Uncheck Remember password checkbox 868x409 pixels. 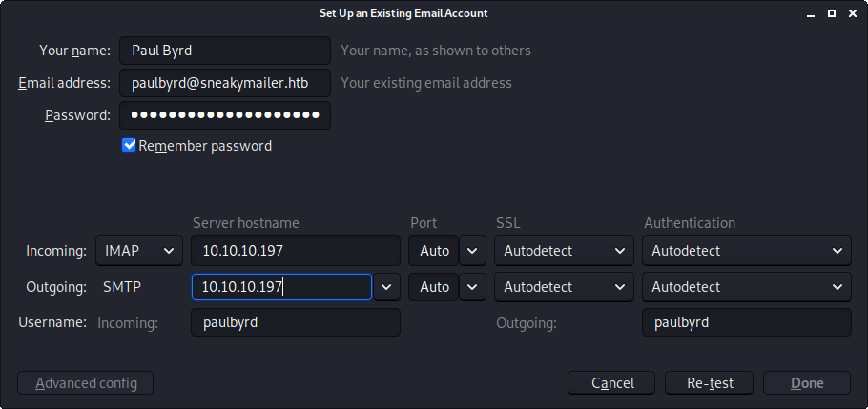[x=130, y=146]
